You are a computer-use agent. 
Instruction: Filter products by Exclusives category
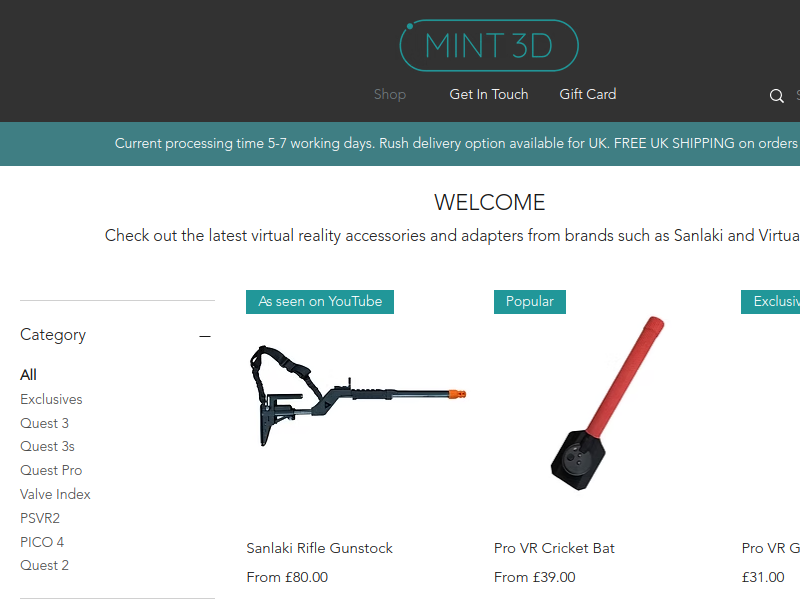(x=51, y=399)
